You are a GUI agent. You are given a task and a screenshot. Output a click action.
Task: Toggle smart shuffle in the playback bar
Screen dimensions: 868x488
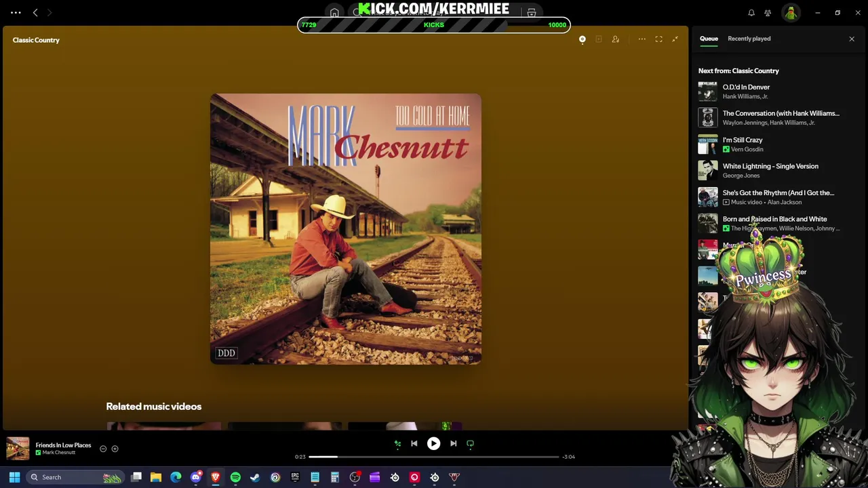(397, 444)
